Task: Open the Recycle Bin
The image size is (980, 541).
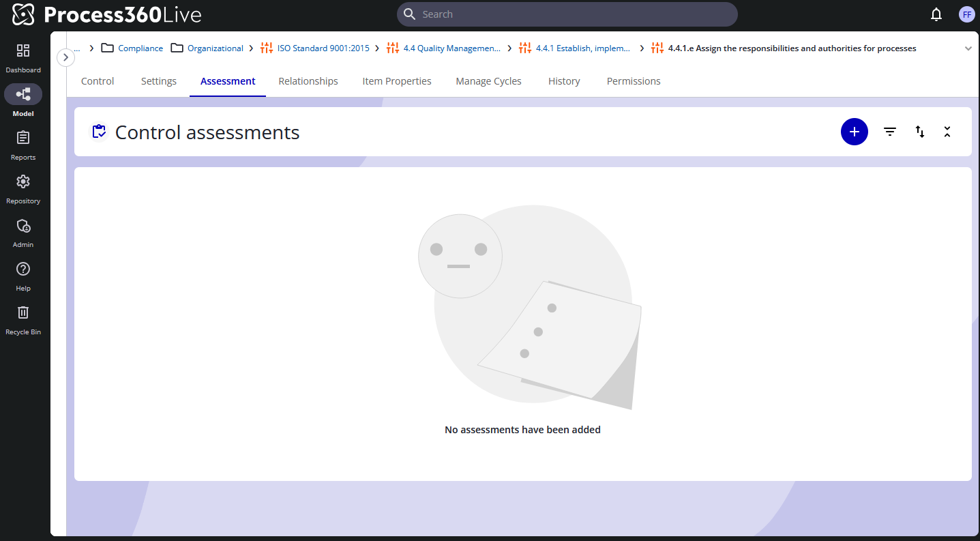Action: click(x=23, y=313)
